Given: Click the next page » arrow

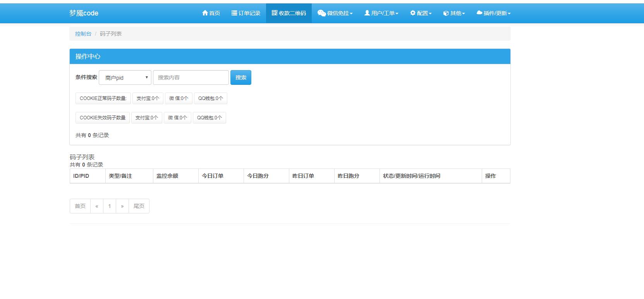Looking at the screenshot, I should pos(122,206).
